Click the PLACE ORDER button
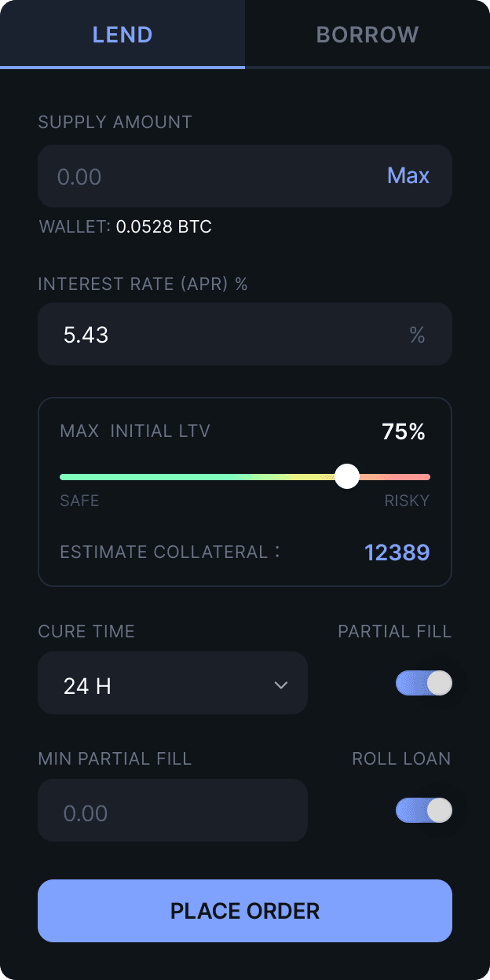Viewport: 490px width, 980px height. [x=245, y=911]
